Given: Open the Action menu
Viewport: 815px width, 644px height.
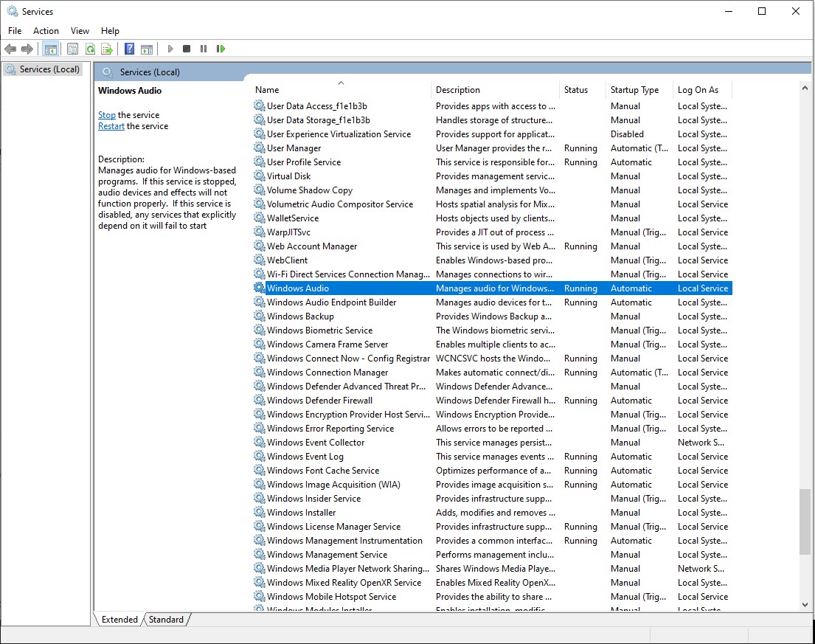Looking at the screenshot, I should (46, 31).
